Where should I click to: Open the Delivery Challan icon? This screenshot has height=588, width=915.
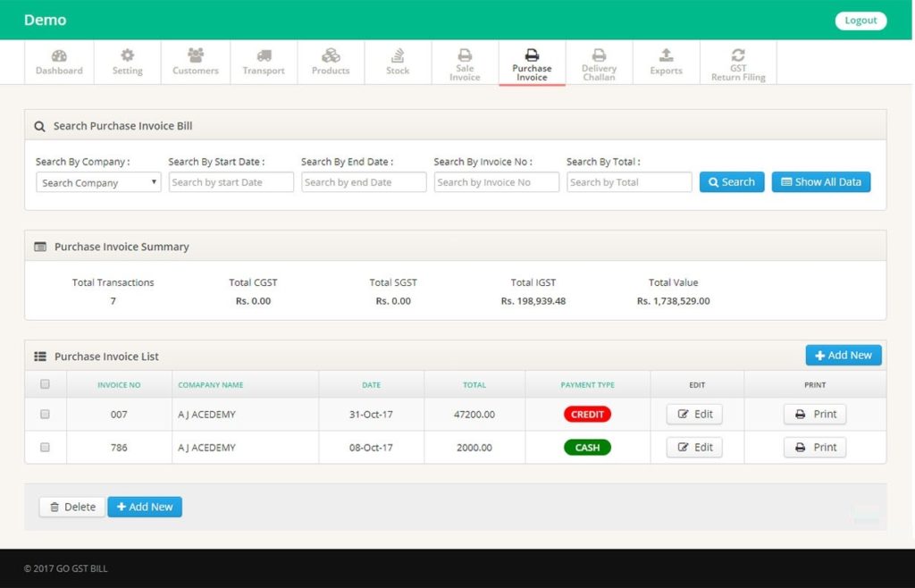point(599,55)
